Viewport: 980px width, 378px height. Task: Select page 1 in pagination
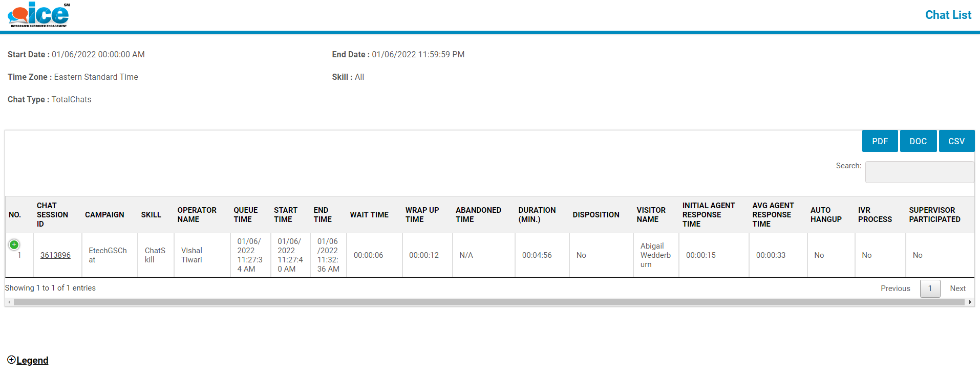click(x=930, y=288)
